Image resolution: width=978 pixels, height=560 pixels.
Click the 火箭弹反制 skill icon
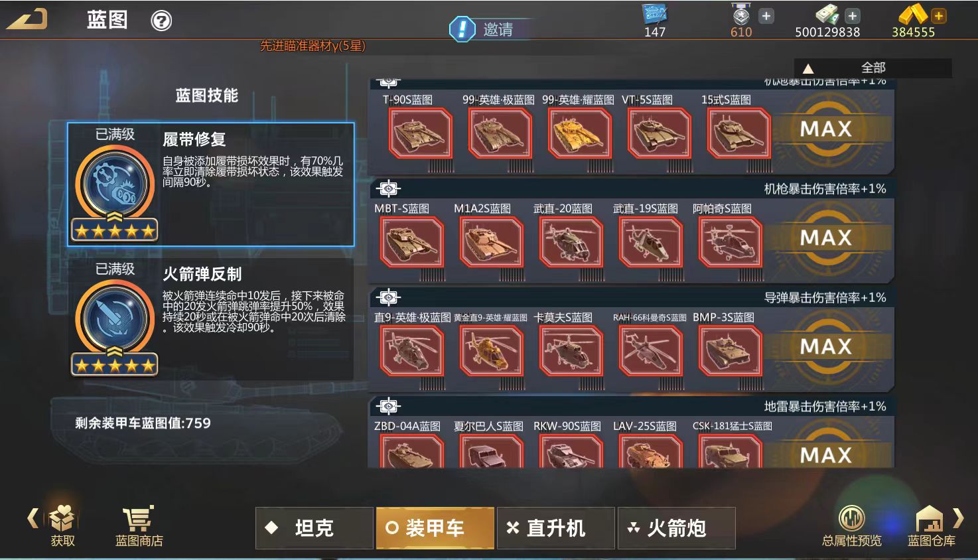tap(115, 319)
